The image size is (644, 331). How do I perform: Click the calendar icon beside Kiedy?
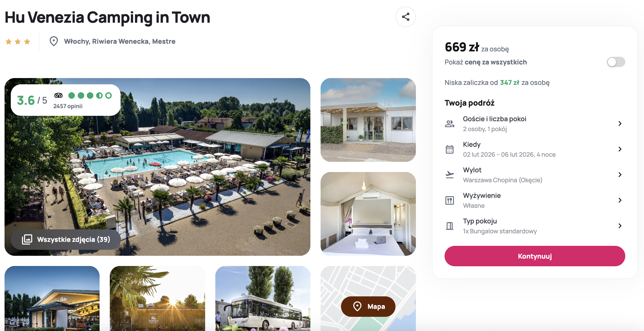(x=450, y=149)
